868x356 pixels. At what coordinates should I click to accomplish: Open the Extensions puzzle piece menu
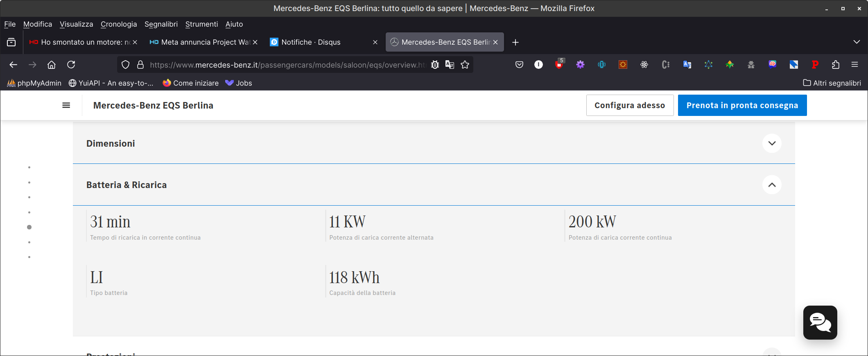[x=836, y=64]
